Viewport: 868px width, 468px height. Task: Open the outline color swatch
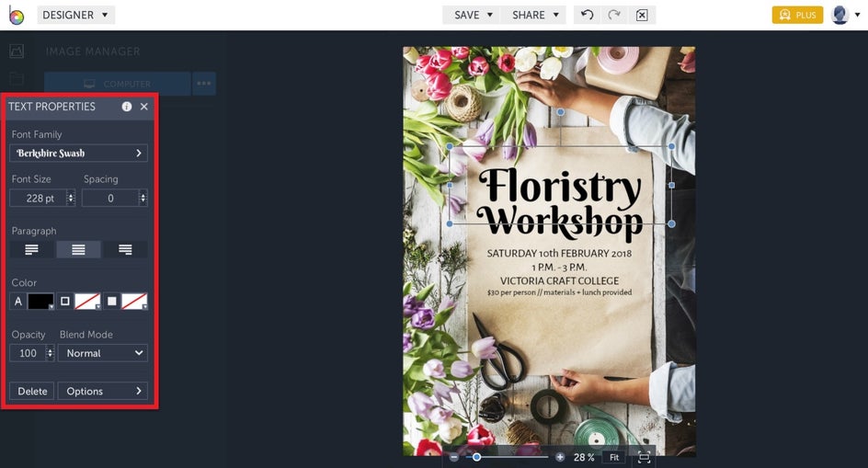click(x=87, y=302)
